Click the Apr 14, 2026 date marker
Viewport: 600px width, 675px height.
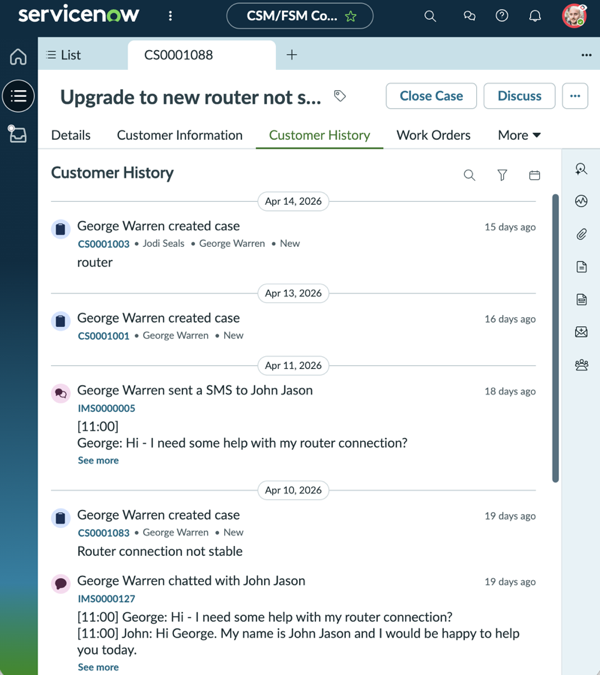click(293, 201)
